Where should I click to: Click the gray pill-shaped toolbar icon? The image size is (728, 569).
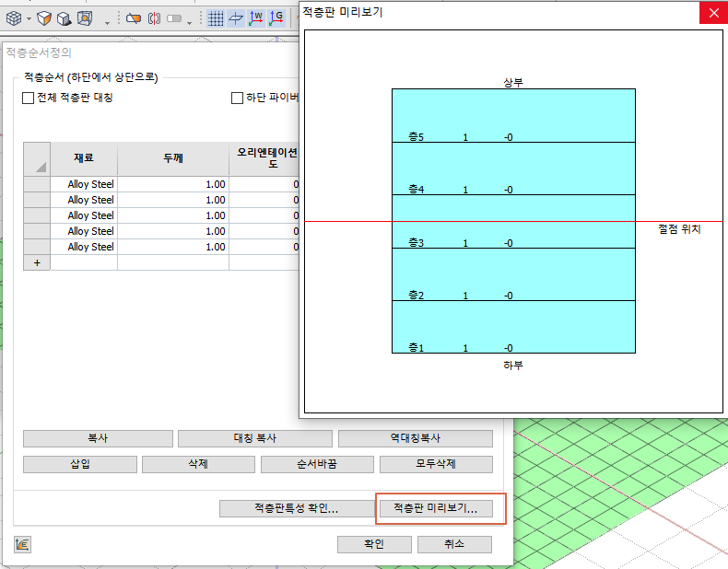[174, 18]
